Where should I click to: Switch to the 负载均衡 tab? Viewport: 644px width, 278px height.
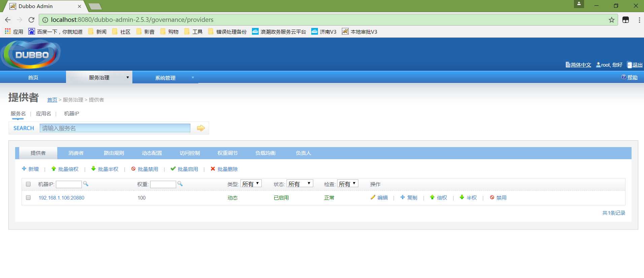[265, 153]
